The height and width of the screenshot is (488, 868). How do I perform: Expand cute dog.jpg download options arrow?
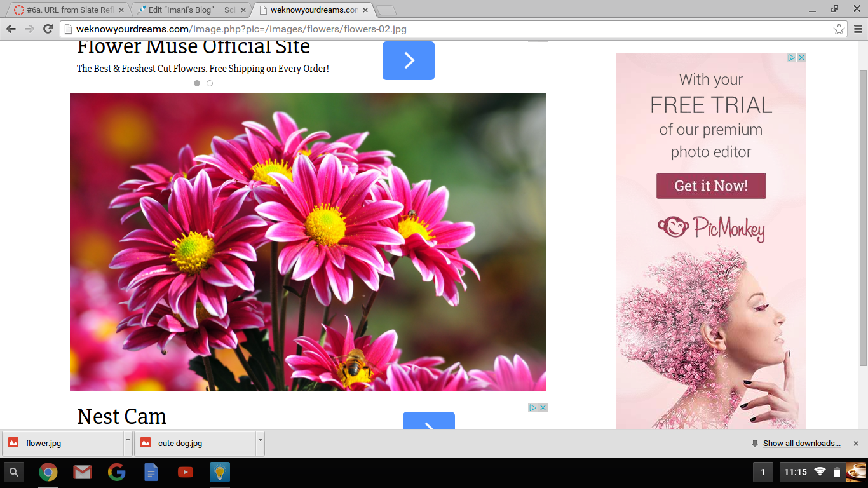coord(260,440)
